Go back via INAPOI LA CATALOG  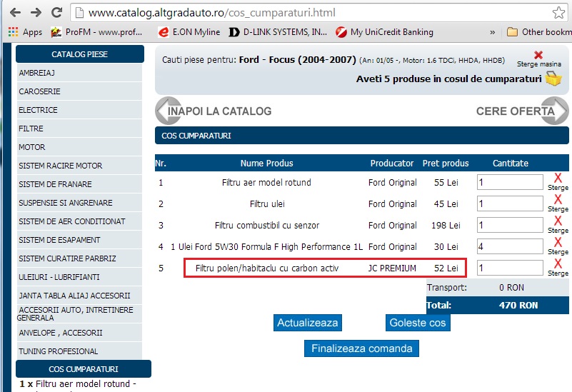[214, 111]
